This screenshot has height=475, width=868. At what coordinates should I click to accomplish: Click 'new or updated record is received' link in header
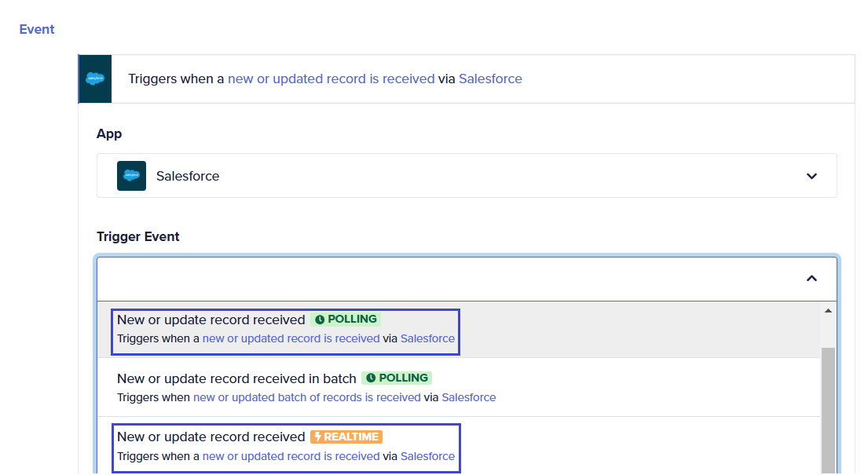331,79
